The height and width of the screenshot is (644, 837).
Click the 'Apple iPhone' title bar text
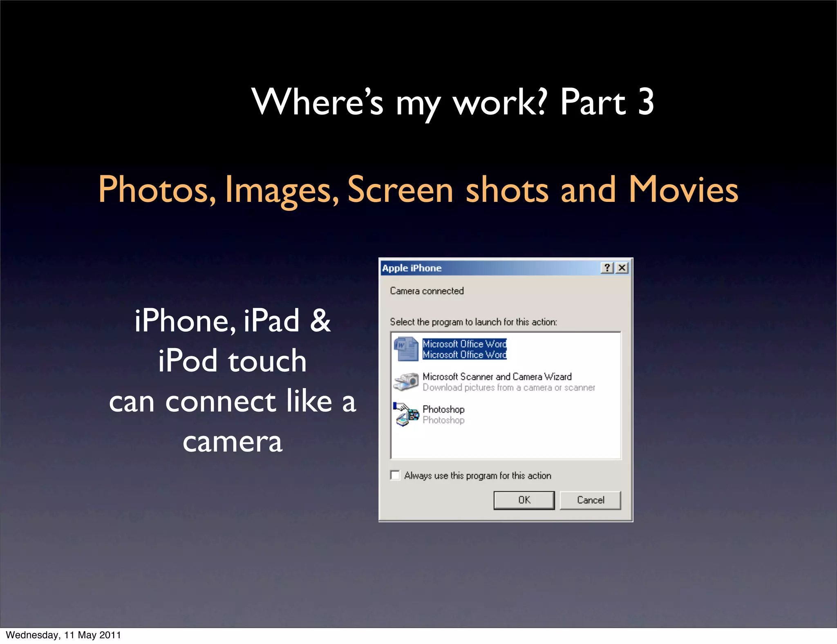point(412,268)
